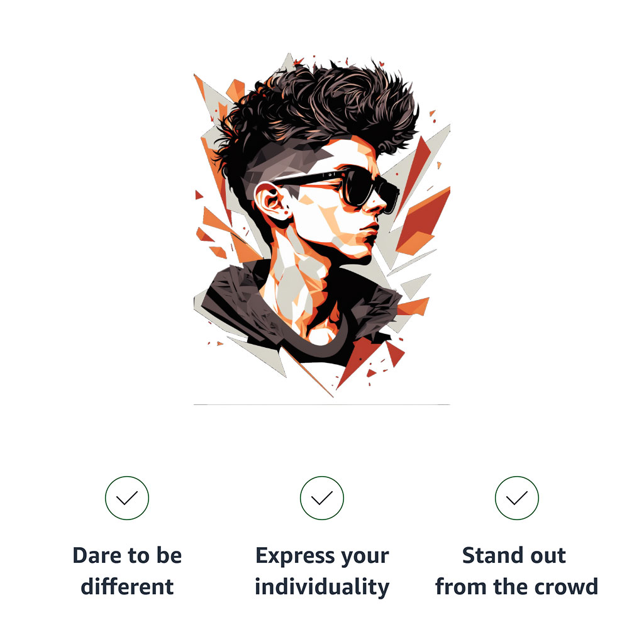Select the ear of the illustrated man
This screenshot has width=644, height=644.
272,201
